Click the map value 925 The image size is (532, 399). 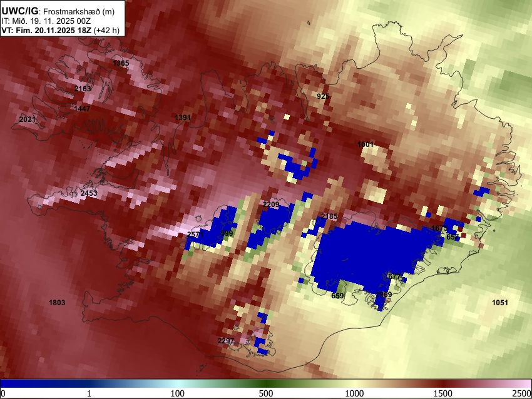(323, 96)
